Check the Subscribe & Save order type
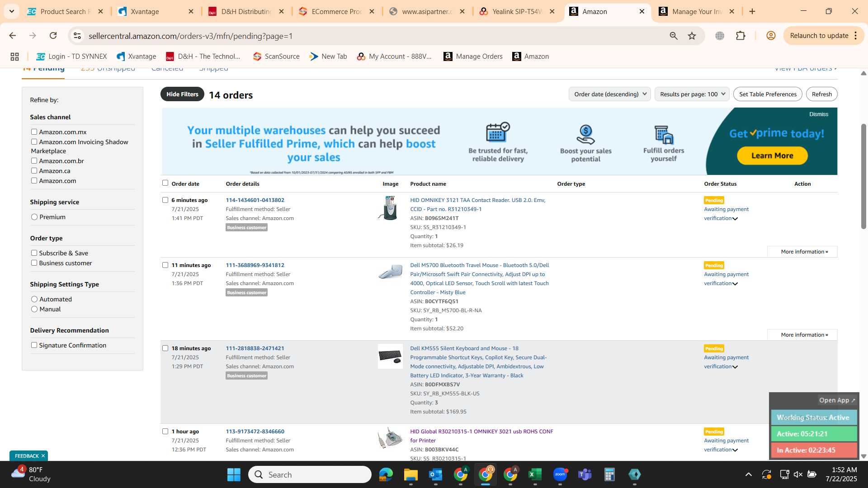The image size is (868, 488). point(34,253)
